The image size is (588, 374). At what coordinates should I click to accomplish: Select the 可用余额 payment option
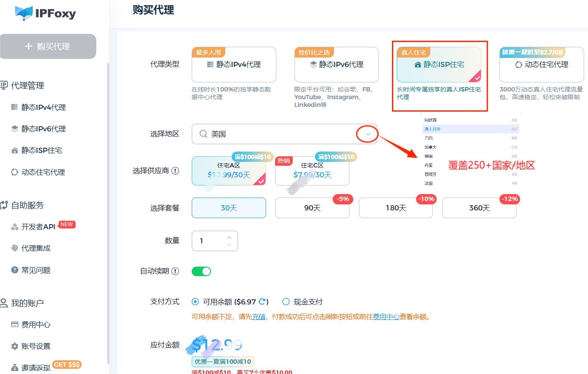pos(195,302)
